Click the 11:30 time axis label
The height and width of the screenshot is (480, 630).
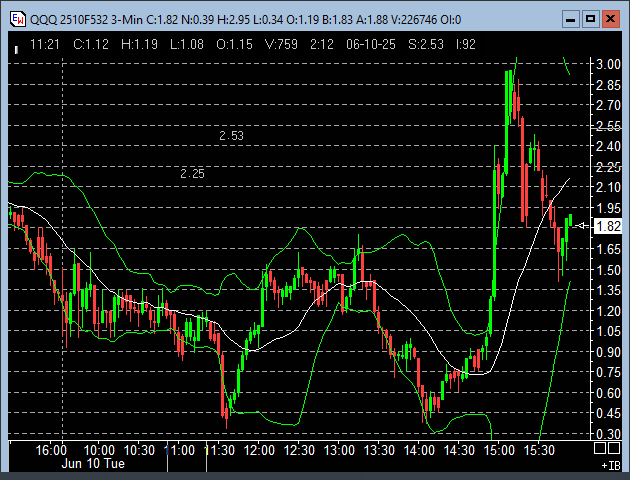point(220,450)
